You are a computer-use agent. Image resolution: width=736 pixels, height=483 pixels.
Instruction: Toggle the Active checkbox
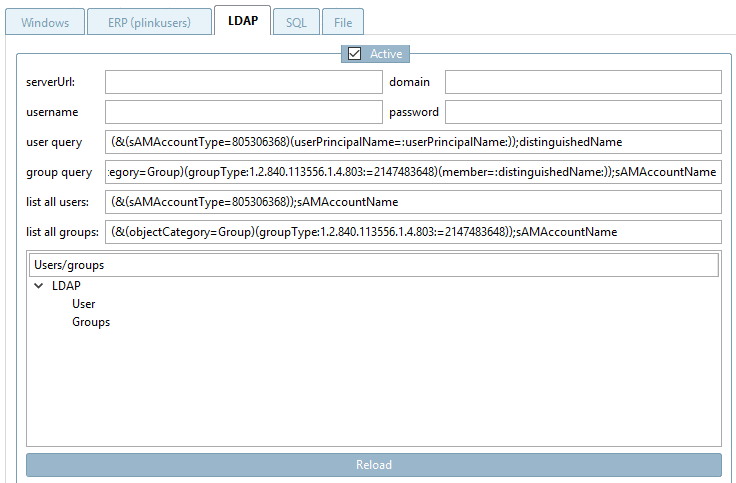coord(354,54)
